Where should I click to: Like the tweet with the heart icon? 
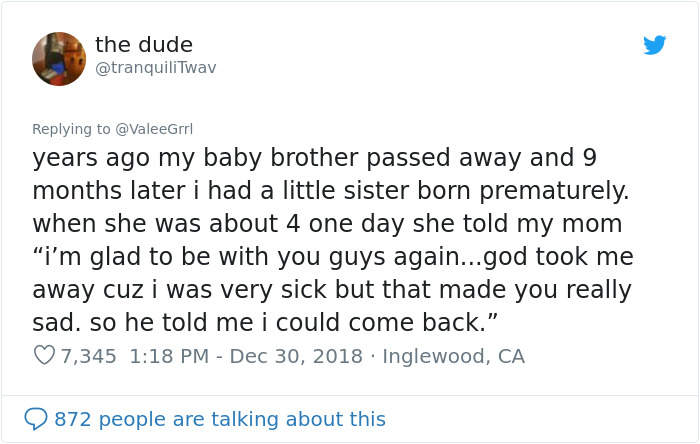pos(44,356)
